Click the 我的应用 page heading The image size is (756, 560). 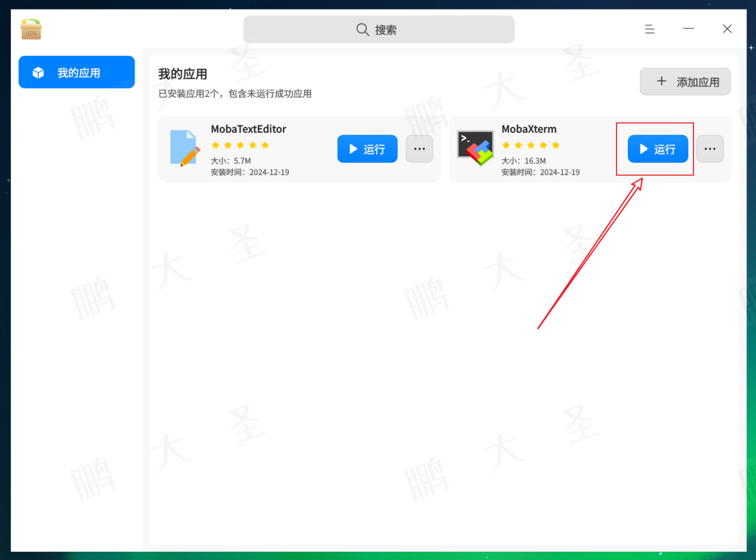(183, 74)
